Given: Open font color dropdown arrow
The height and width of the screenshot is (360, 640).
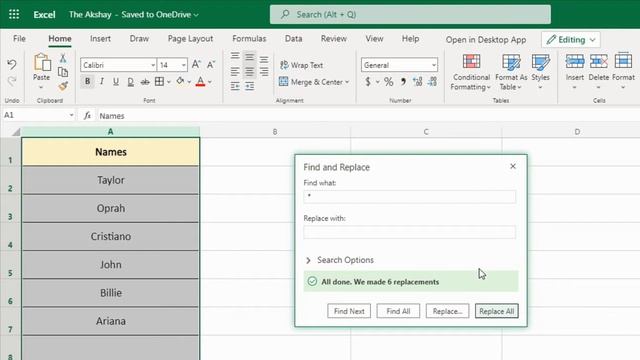Looking at the screenshot, I should (210, 82).
